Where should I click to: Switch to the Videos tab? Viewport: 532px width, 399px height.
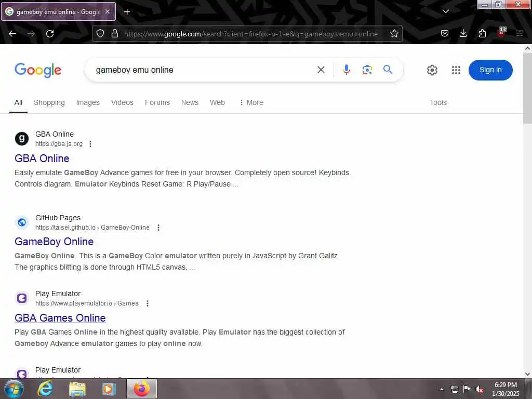click(122, 102)
